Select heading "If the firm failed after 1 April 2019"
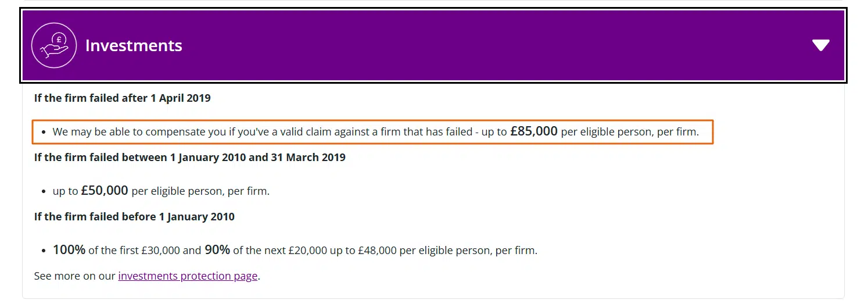This screenshot has width=868, height=307. point(122,98)
